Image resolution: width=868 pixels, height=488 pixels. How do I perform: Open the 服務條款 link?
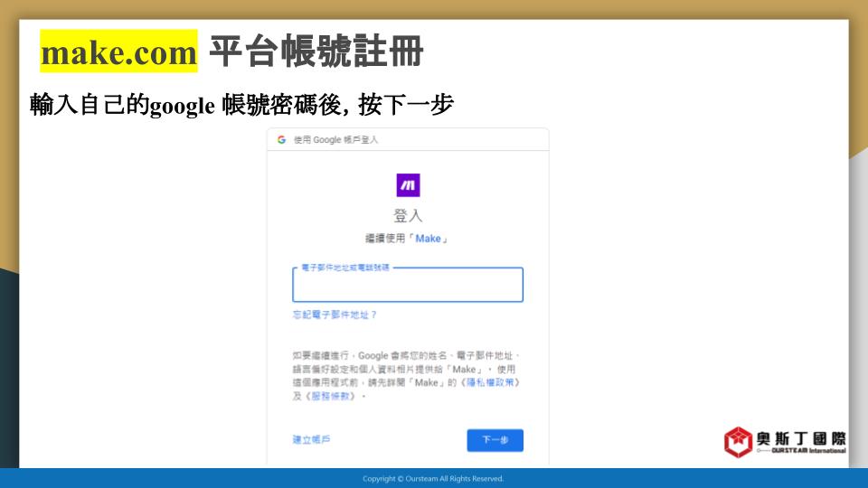pos(331,396)
